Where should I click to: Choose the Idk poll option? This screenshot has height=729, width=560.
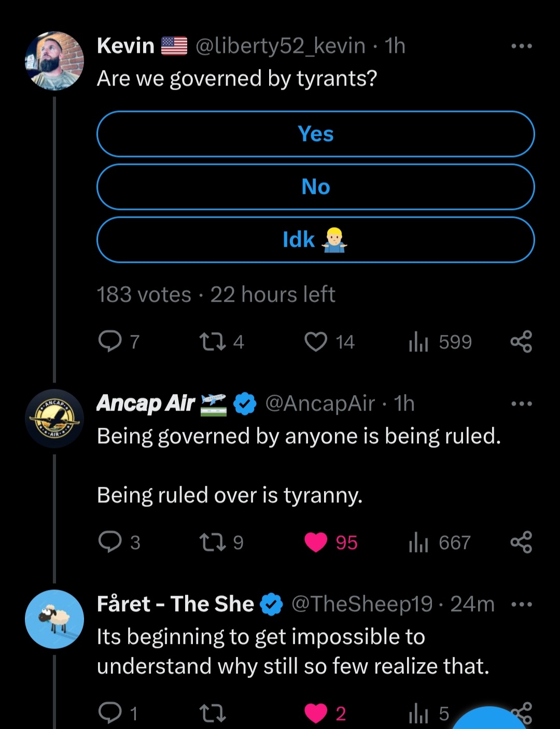pos(315,240)
